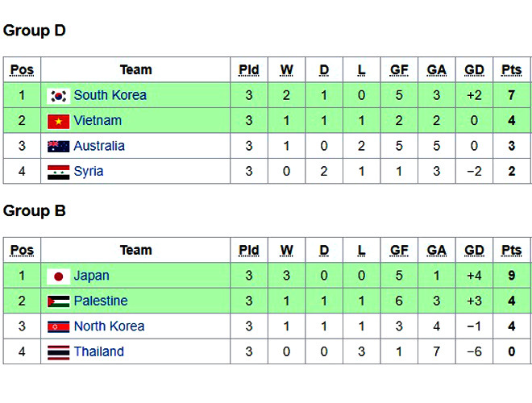Click the North Korea flag icon

click(x=58, y=327)
